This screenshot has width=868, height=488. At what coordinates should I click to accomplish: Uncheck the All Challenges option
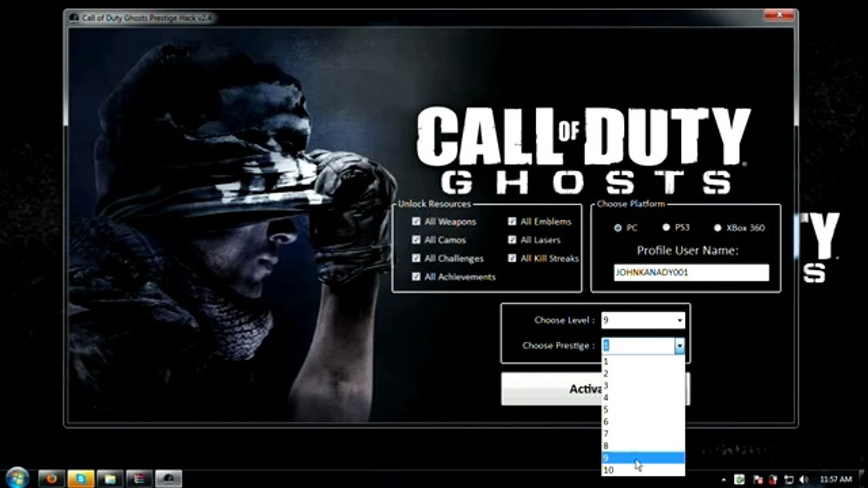[x=416, y=258]
